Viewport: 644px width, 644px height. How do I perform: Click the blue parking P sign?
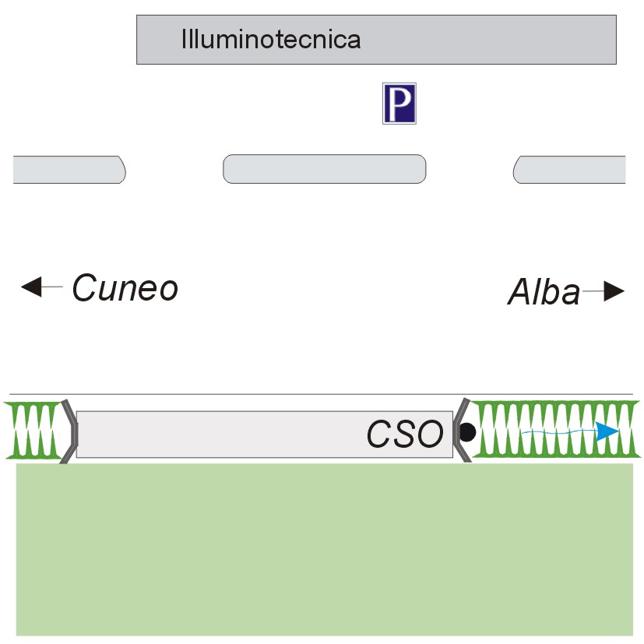point(399,103)
